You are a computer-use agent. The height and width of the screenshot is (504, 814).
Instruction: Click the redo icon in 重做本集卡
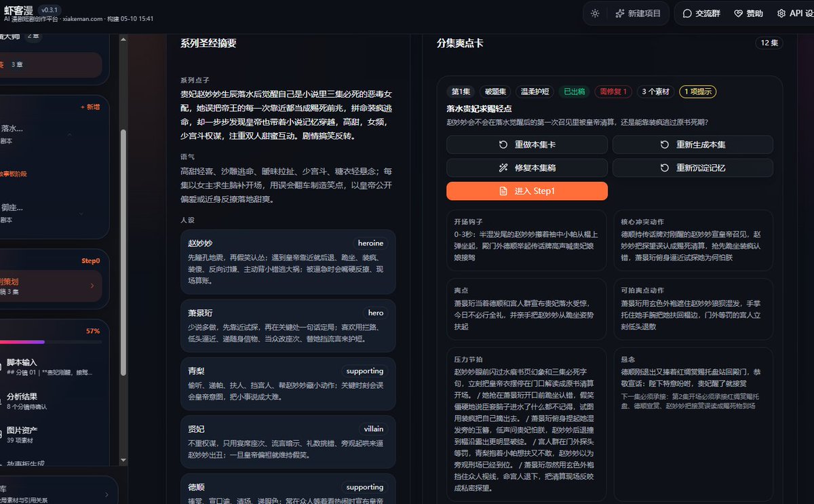[503, 144]
